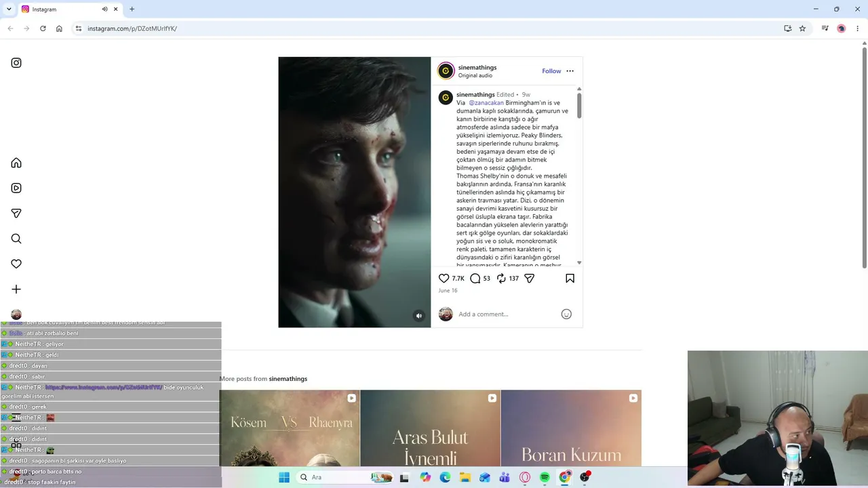Open the Boran Kuzum post thumbnail
This screenshot has width=868, height=488.
tap(572, 428)
